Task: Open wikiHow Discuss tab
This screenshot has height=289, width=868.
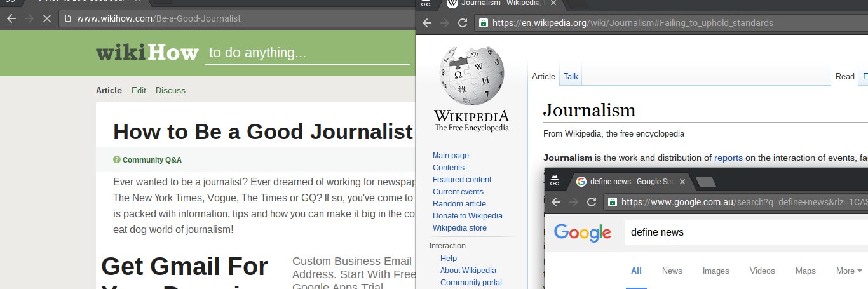Action: click(x=170, y=90)
